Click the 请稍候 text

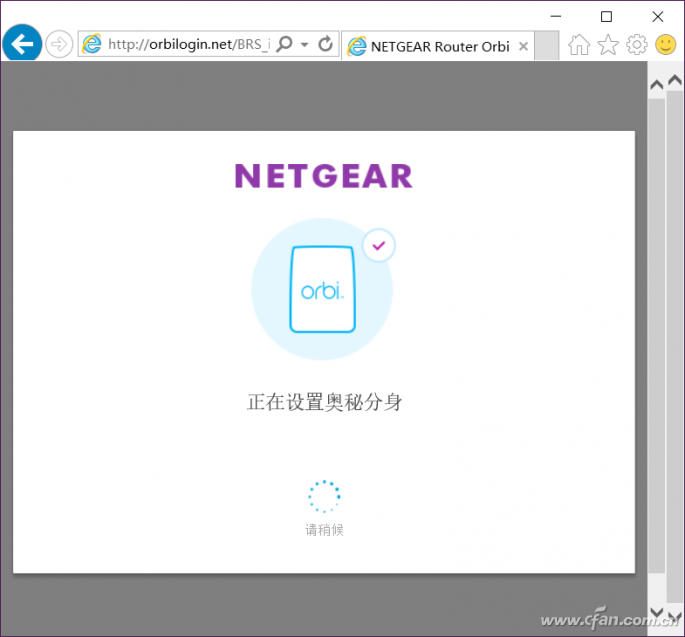tap(324, 530)
